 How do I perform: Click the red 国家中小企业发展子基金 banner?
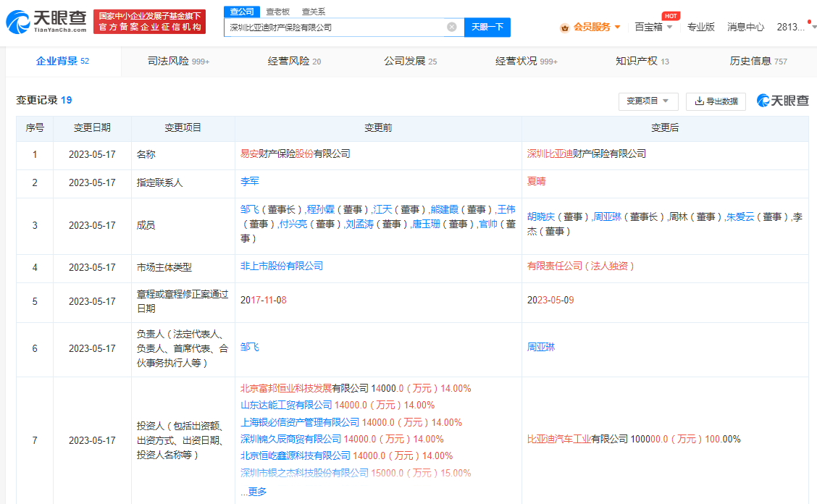(x=149, y=22)
